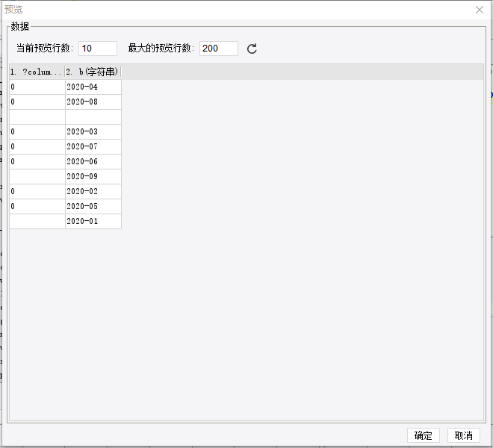The height and width of the screenshot is (448, 493).
Task: Select cell 2020-08
Action: click(93, 102)
